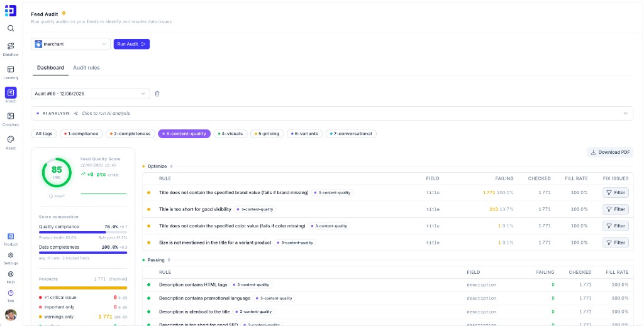Click the 3-content-quality badge on the brand rule
Screen dimensions: 644x326
coord(332,192)
